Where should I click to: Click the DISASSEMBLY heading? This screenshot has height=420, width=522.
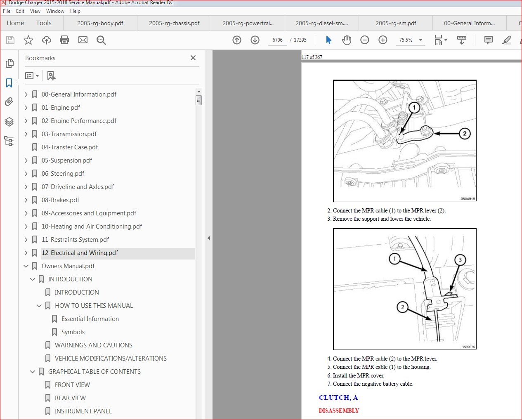point(339,411)
